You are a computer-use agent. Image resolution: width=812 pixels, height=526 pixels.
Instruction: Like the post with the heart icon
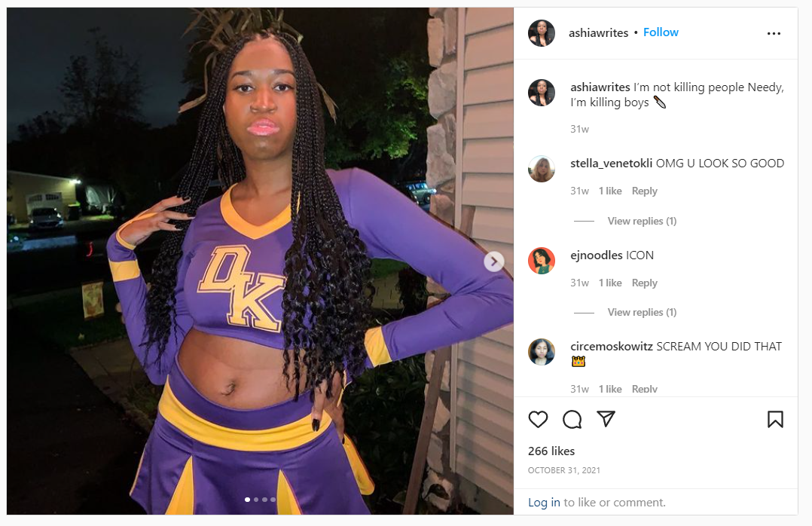[538, 419]
